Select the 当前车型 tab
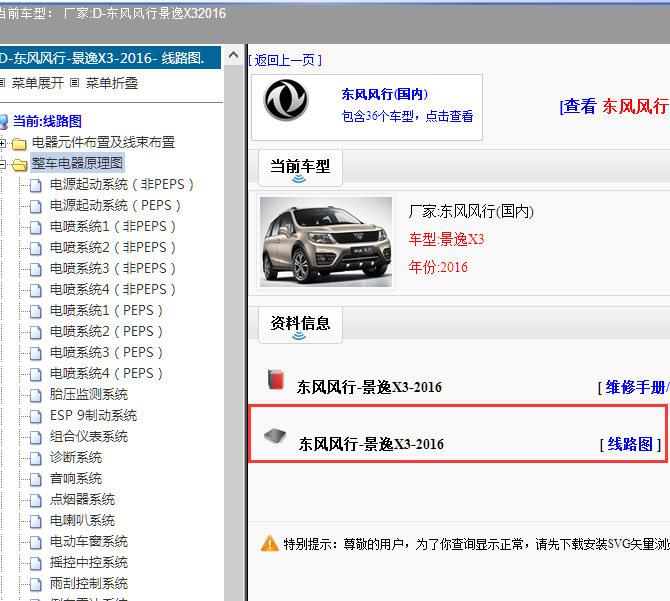The height and width of the screenshot is (601, 670). coord(300,167)
